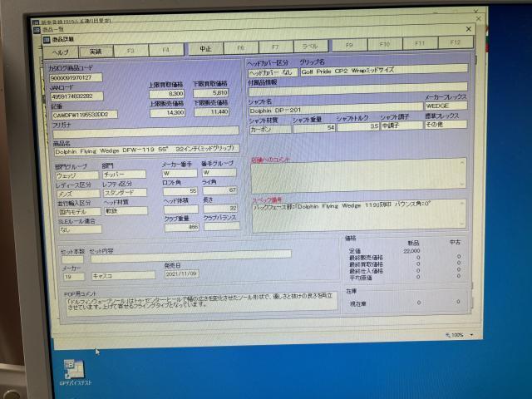This screenshot has height=399, width=532.
Task: Click the F9 function button
Action: coord(349,45)
